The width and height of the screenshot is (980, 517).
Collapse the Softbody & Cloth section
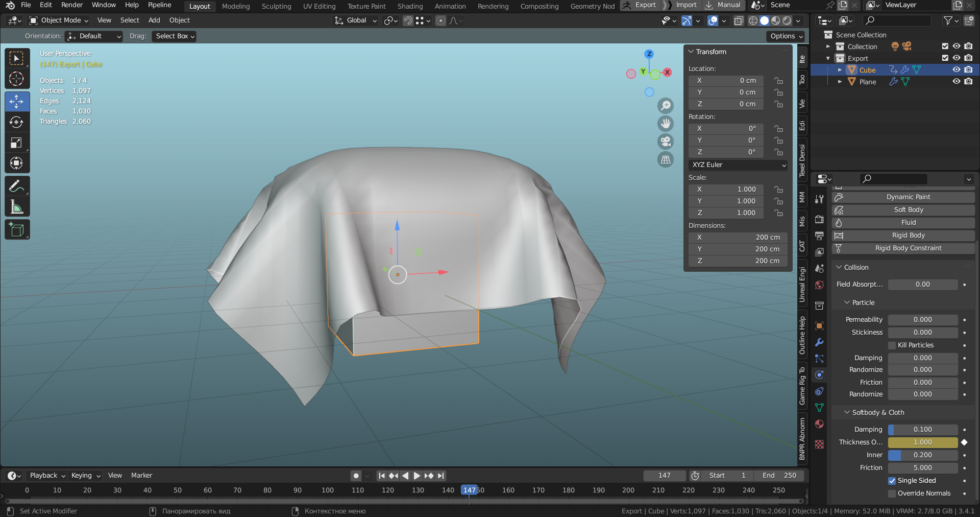click(x=847, y=412)
